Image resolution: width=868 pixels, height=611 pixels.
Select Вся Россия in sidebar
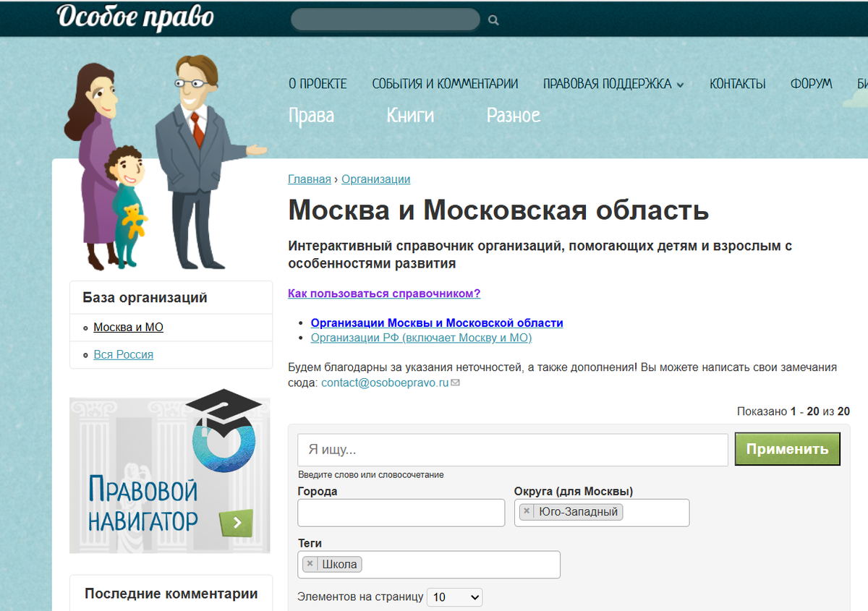pos(123,355)
